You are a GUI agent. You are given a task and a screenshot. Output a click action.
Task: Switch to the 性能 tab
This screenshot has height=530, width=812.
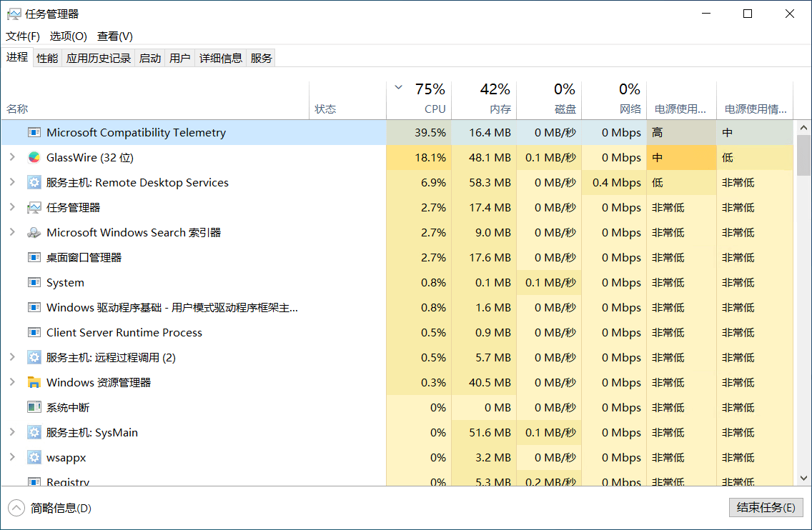coord(47,58)
